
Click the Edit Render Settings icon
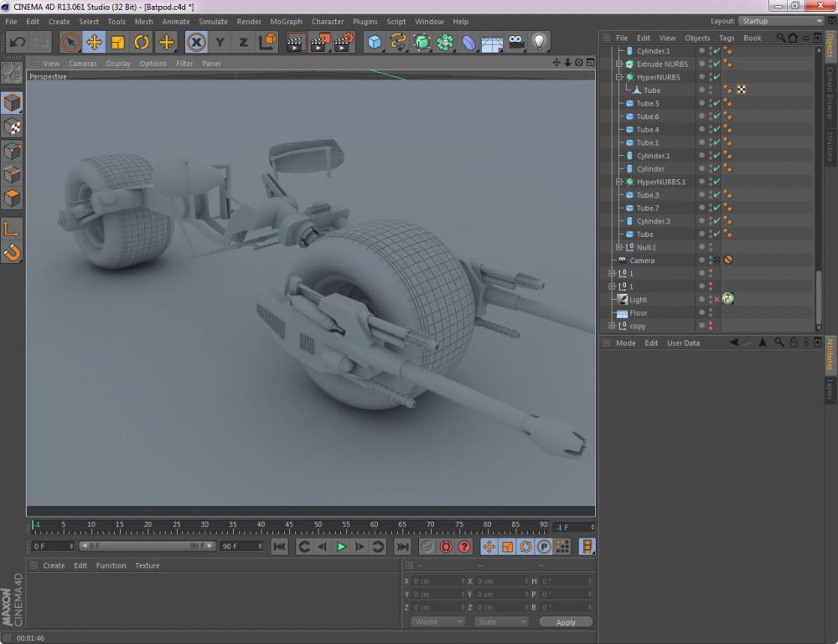pyautogui.click(x=344, y=42)
